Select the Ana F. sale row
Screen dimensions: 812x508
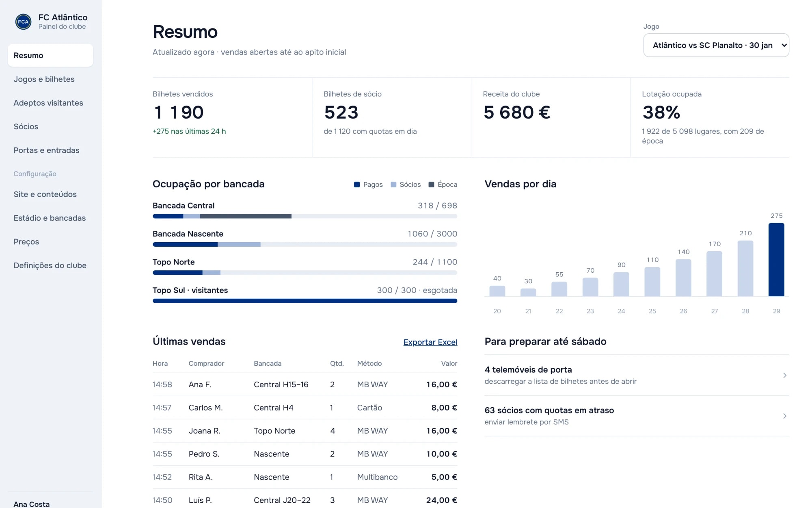coord(305,384)
